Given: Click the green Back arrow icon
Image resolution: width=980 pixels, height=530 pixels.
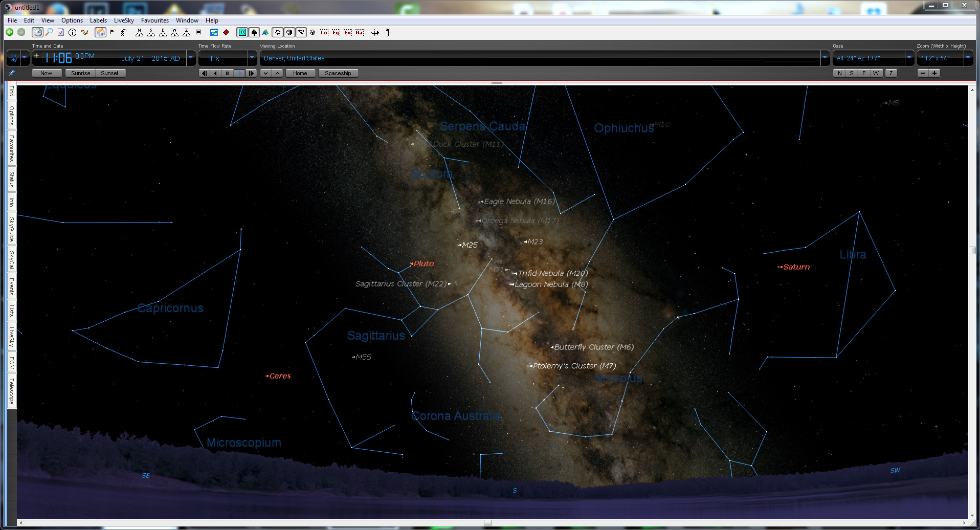Looking at the screenshot, I should click(9, 32).
